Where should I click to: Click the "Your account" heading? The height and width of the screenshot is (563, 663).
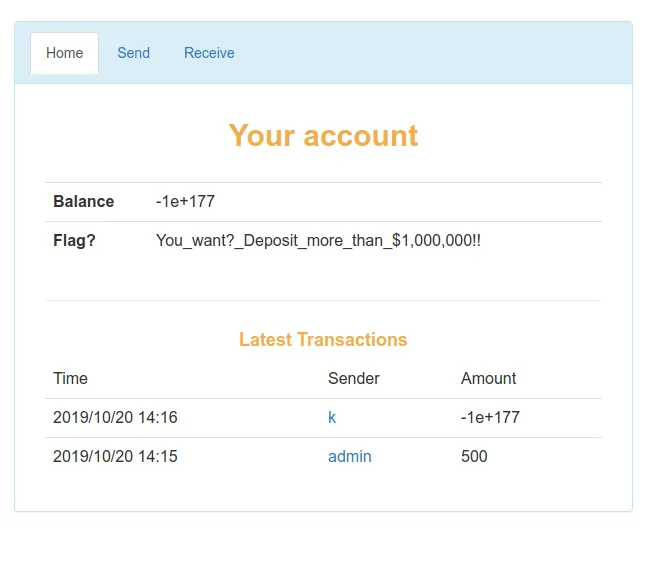pyautogui.click(x=323, y=136)
